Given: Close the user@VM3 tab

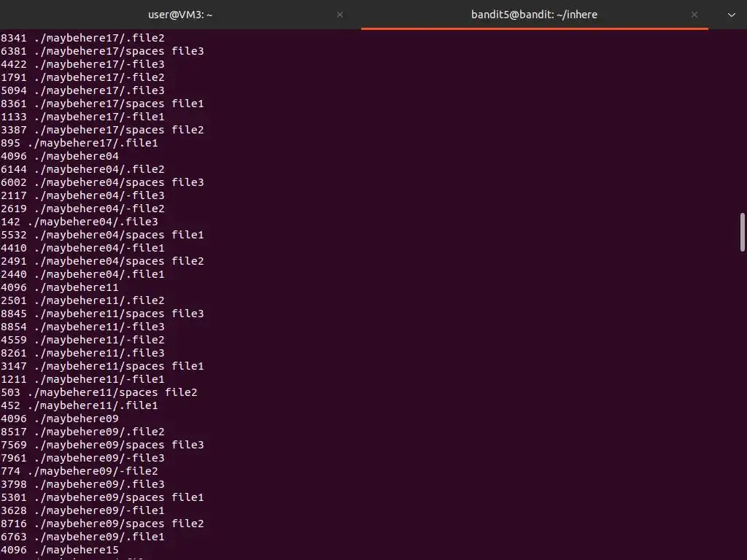Looking at the screenshot, I should pyautogui.click(x=340, y=15).
